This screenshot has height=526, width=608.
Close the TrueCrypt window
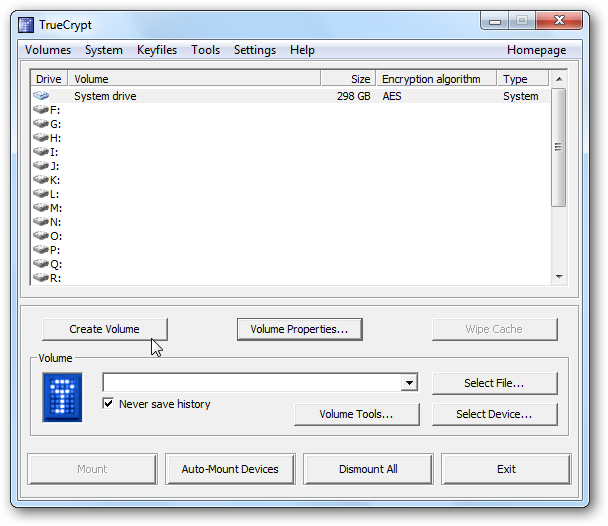coord(559,20)
